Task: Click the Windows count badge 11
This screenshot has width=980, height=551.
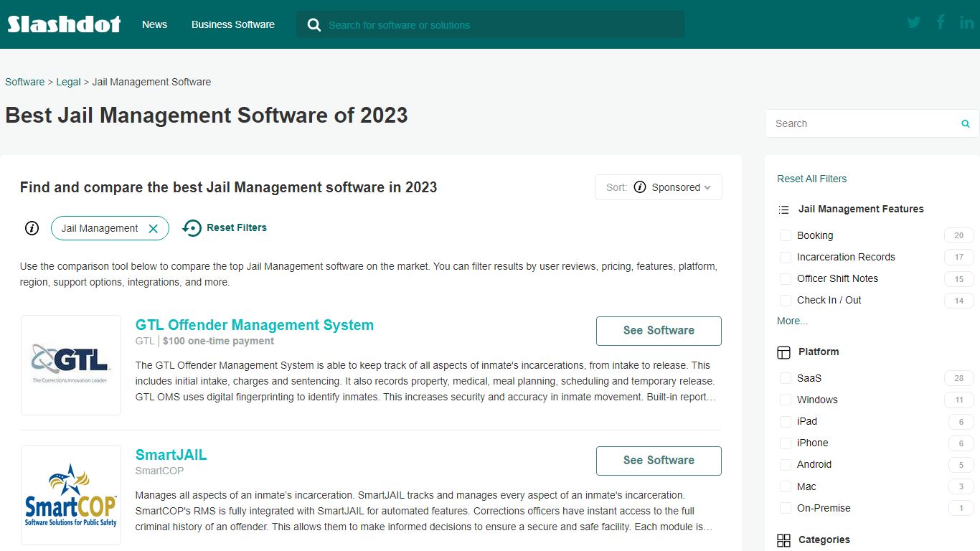Action: [959, 400]
